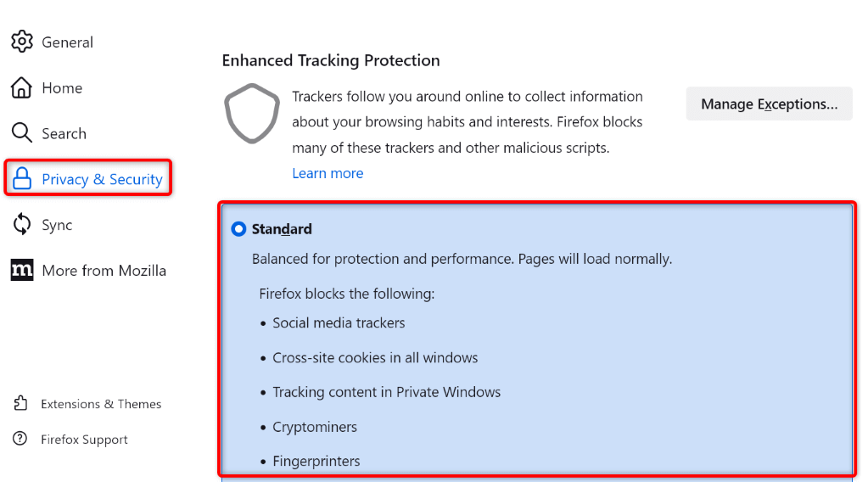Click the Firefox Support question mark icon
868x482 pixels.
[20, 440]
